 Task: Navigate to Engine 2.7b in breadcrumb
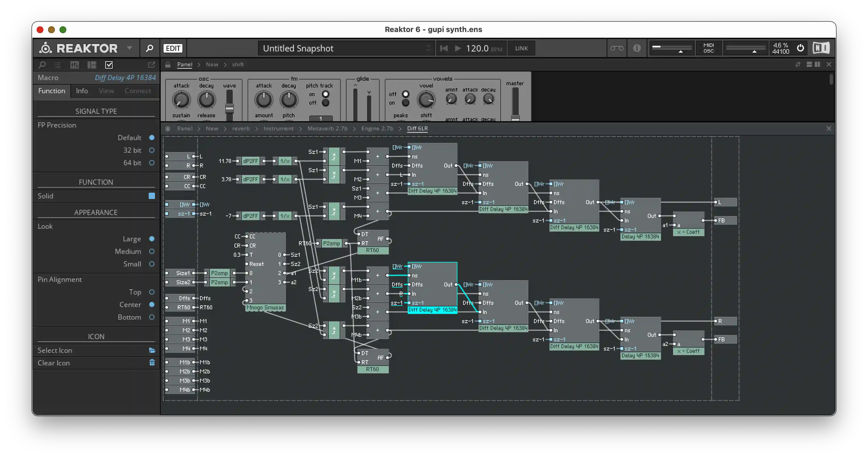[x=377, y=128]
